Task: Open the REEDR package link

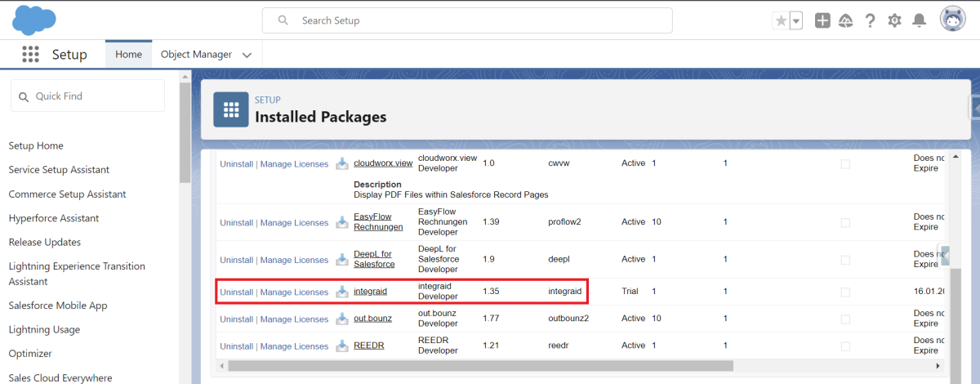Action: [x=368, y=346]
